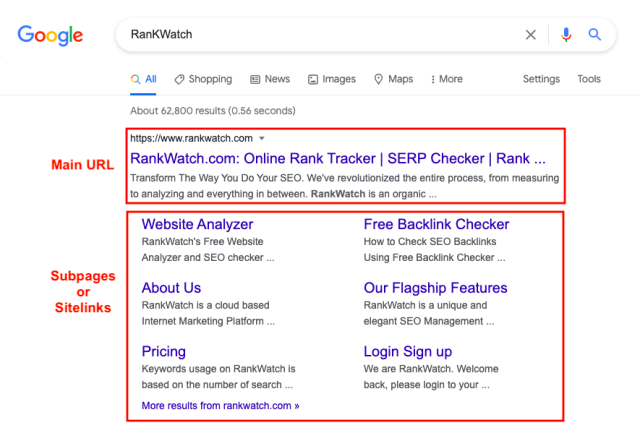Click the News newspaper icon
The height and width of the screenshot is (433, 640).
[255, 79]
